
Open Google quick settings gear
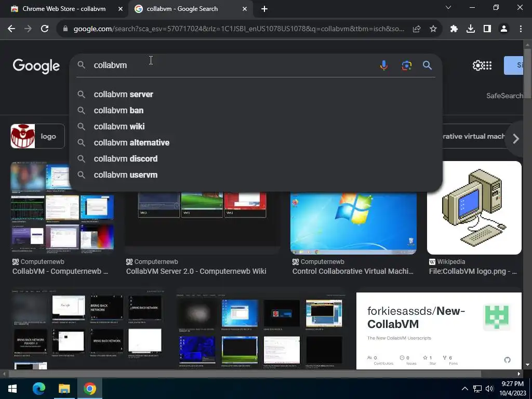[x=477, y=65]
